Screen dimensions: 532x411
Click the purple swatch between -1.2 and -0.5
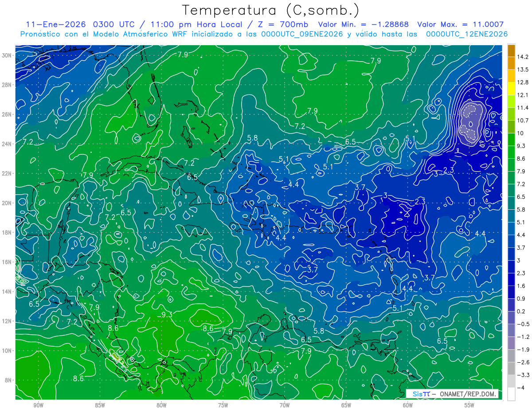coord(511,330)
